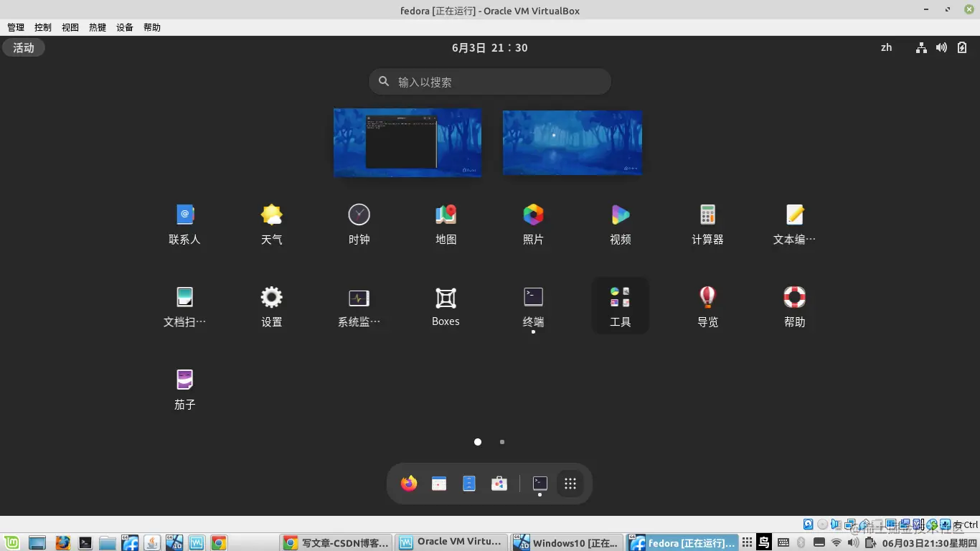Launch Firefox from host panel launcher
980x551 pixels.
point(63,542)
